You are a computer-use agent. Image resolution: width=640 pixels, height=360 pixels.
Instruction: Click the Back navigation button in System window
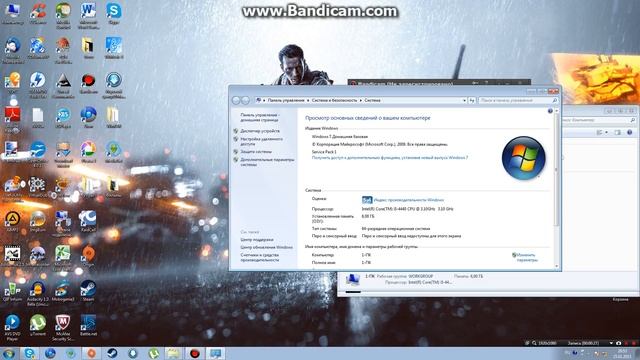click(x=236, y=100)
